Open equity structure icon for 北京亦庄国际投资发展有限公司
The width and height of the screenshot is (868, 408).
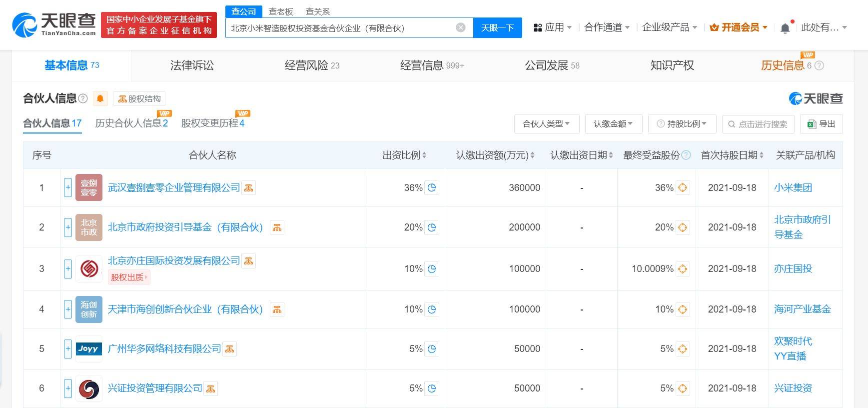click(249, 261)
